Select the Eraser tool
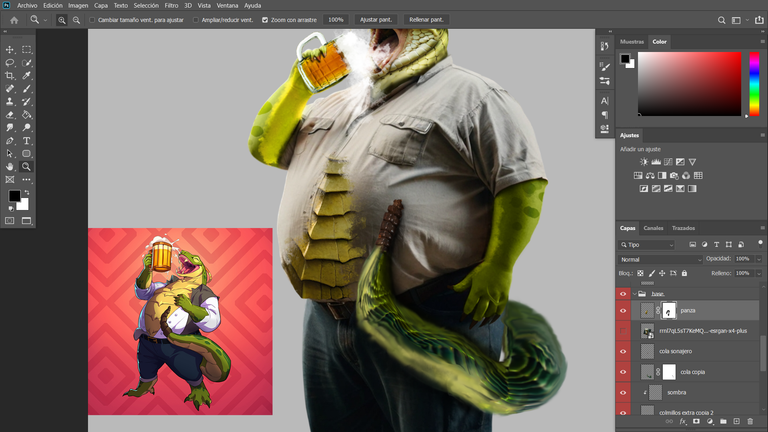The width and height of the screenshot is (768, 432). 10,115
